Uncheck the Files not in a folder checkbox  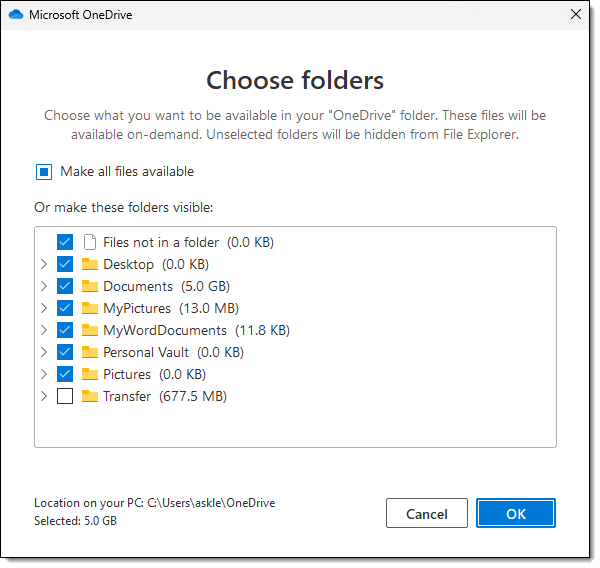[65, 242]
